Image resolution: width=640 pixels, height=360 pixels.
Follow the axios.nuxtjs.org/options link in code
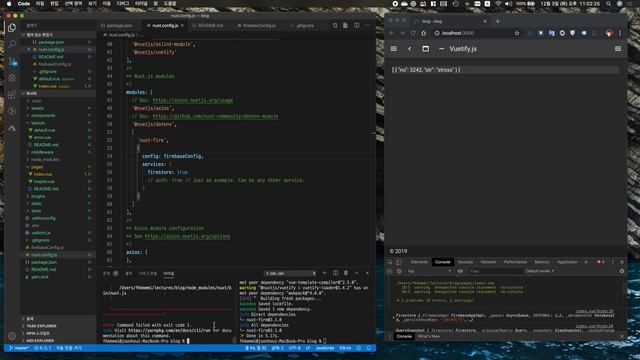click(x=187, y=236)
